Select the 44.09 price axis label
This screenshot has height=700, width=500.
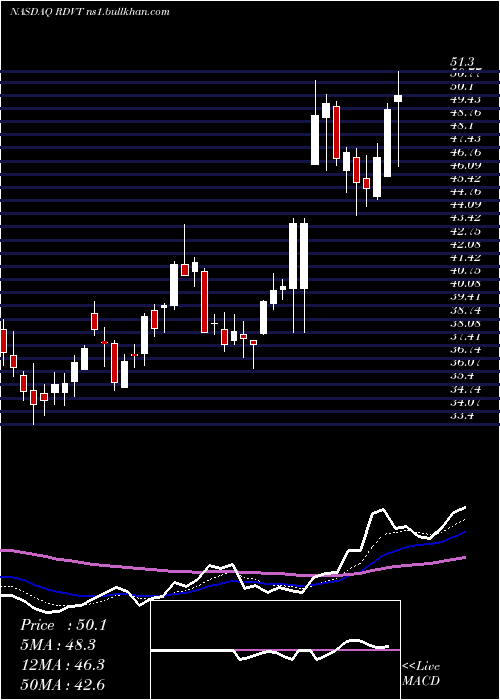tap(465, 204)
